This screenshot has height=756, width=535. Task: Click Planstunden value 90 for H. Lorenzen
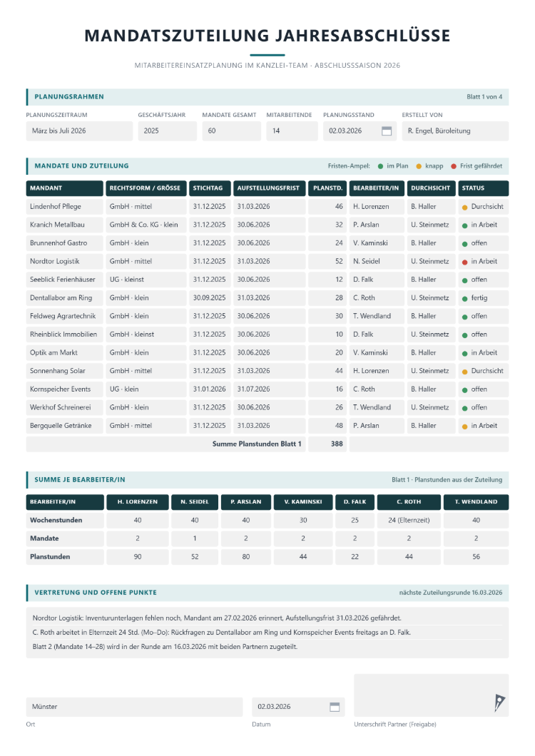(138, 557)
